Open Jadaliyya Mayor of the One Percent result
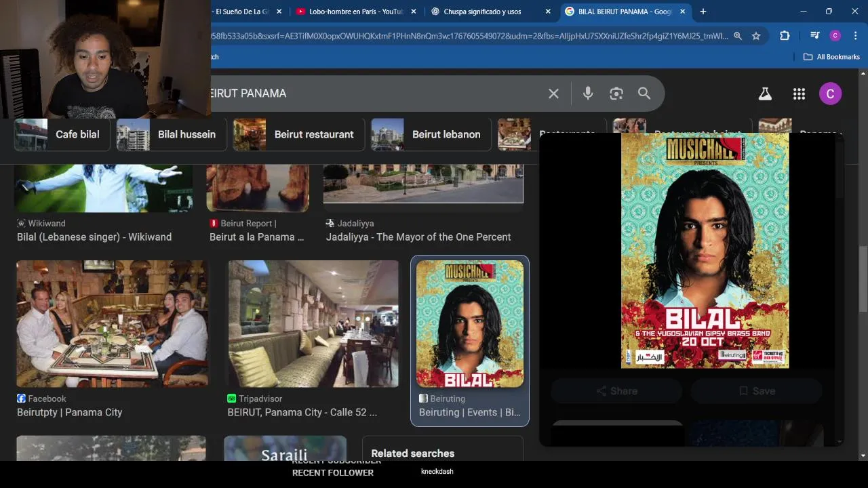This screenshot has width=868, height=488. click(418, 237)
